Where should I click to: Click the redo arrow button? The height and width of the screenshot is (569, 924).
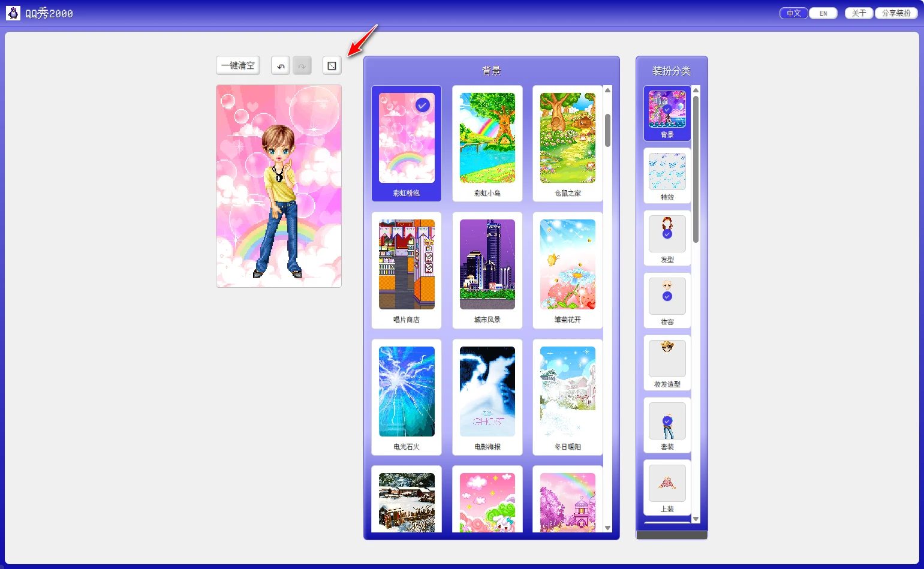pos(302,65)
